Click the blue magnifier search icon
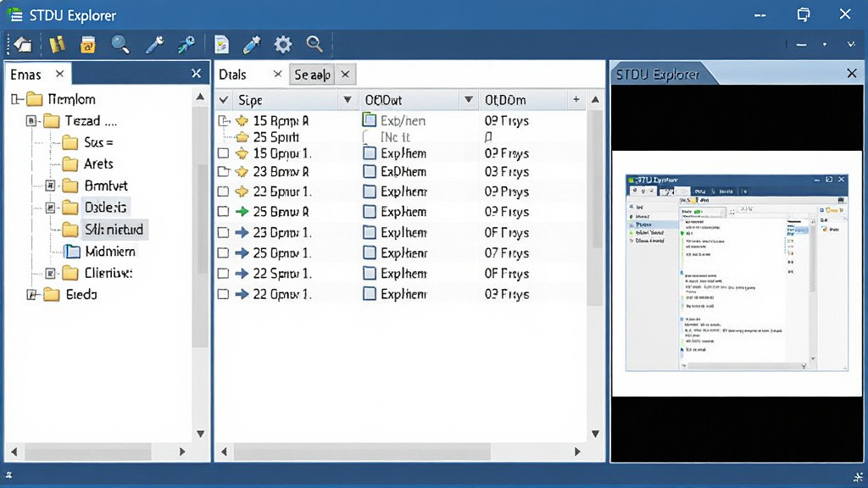868x488 pixels. 120,44
